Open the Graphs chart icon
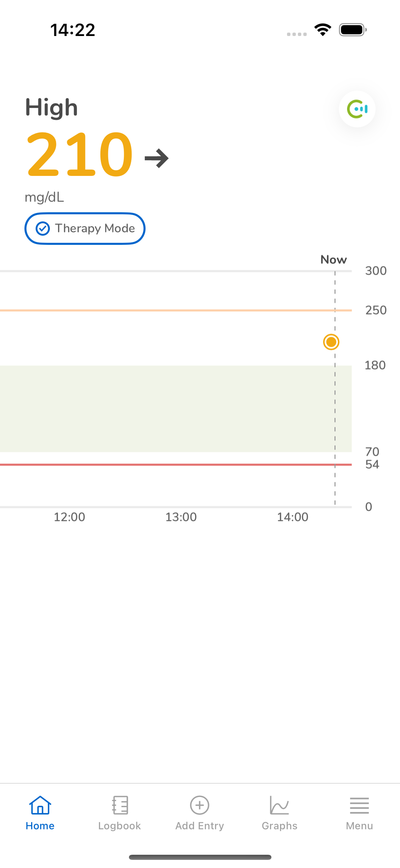 tap(279, 805)
